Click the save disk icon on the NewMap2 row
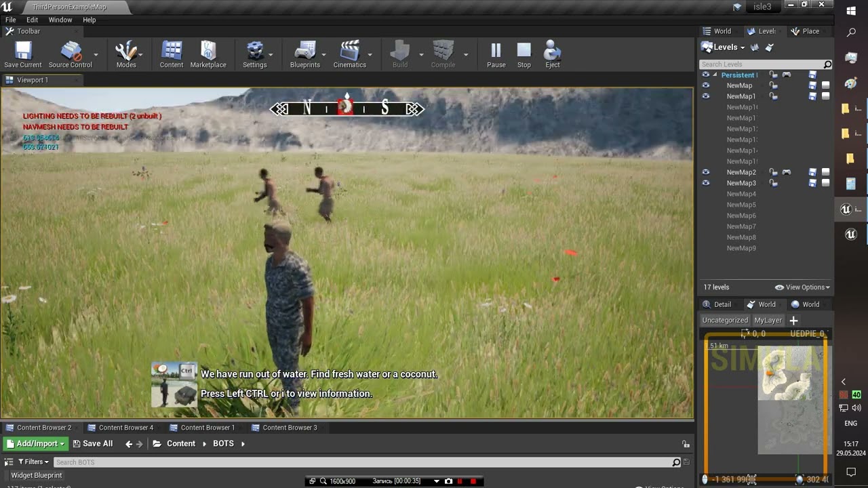The image size is (868, 488). (812, 172)
